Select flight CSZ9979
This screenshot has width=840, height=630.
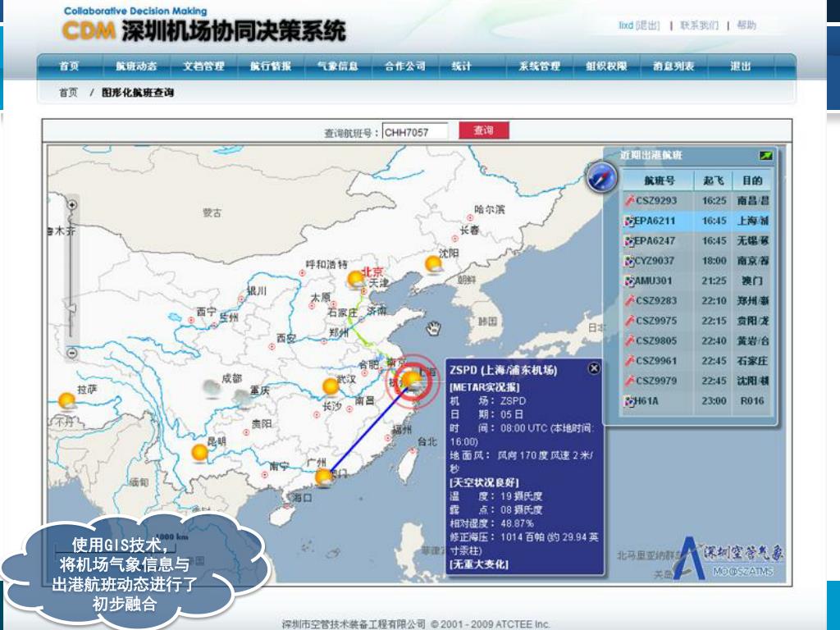[x=696, y=381]
